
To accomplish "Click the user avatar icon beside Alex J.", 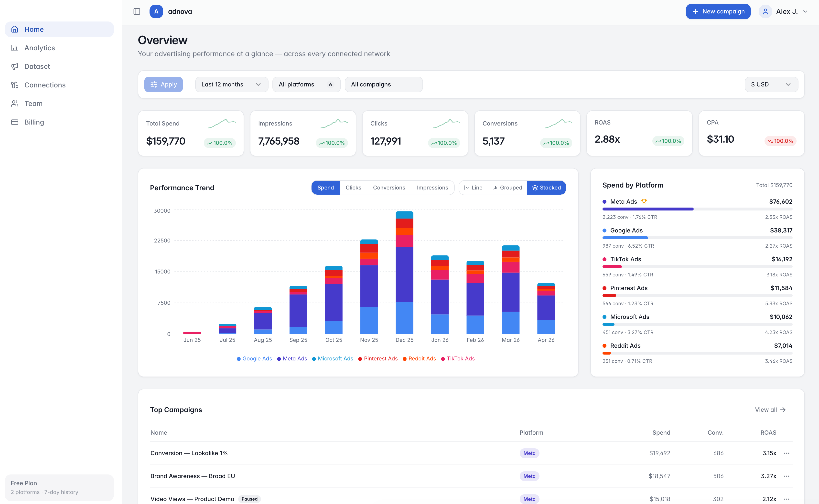I will [x=765, y=11].
